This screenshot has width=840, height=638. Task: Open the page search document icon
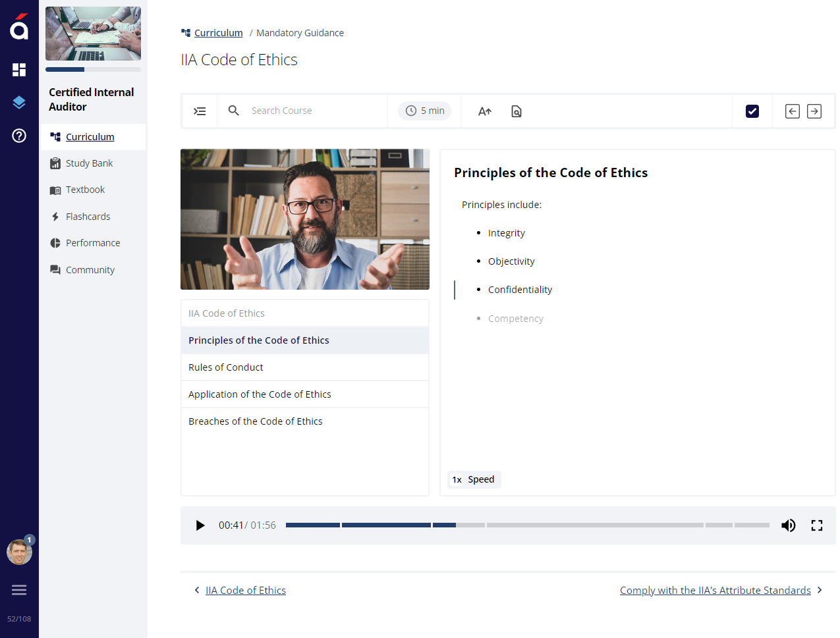coord(516,111)
